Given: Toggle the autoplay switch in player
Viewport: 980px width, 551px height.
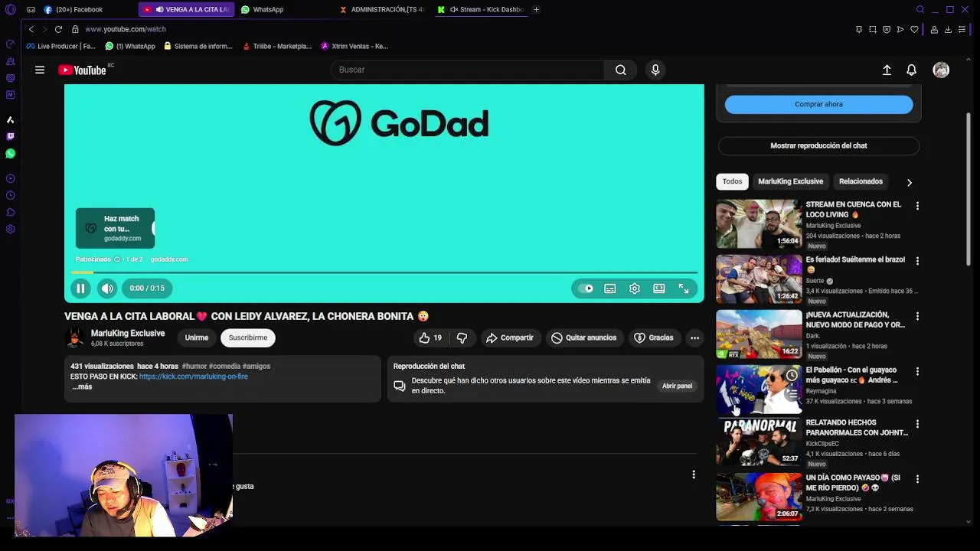Looking at the screenshot, I should click(x=586, y=289).
